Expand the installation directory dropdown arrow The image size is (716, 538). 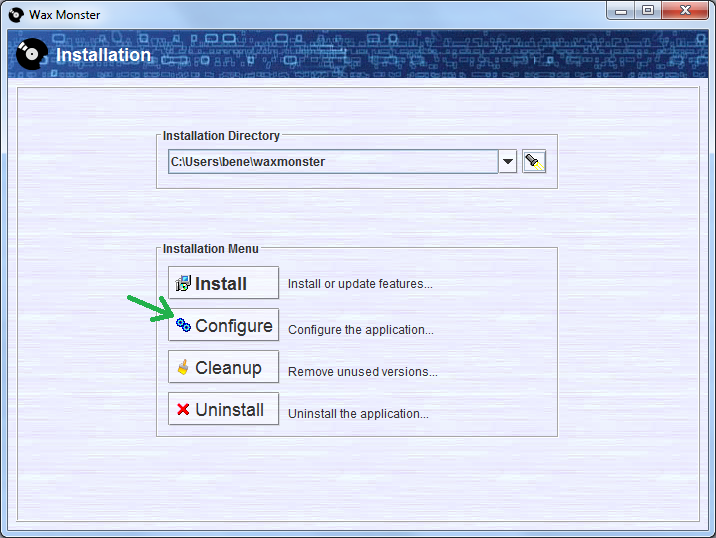[x=507, y=162]
